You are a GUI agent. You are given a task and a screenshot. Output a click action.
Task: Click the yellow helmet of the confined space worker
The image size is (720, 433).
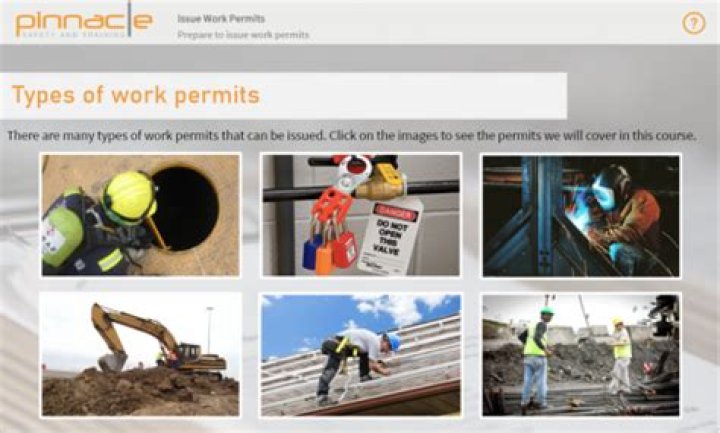[129, 197]
